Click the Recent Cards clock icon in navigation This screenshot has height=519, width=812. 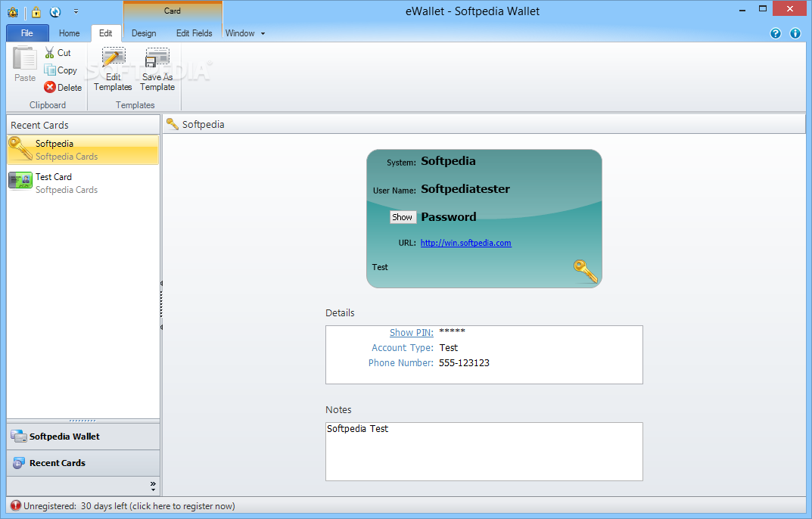coord(19,463)
